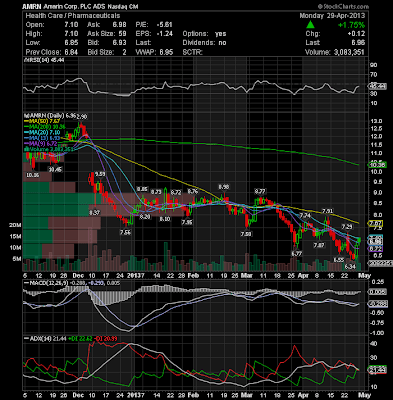This screenshot has width=393, height=400.
Task: Click the 8.37 price annotation
Action: pyautogui.click(x=94, y=212)
